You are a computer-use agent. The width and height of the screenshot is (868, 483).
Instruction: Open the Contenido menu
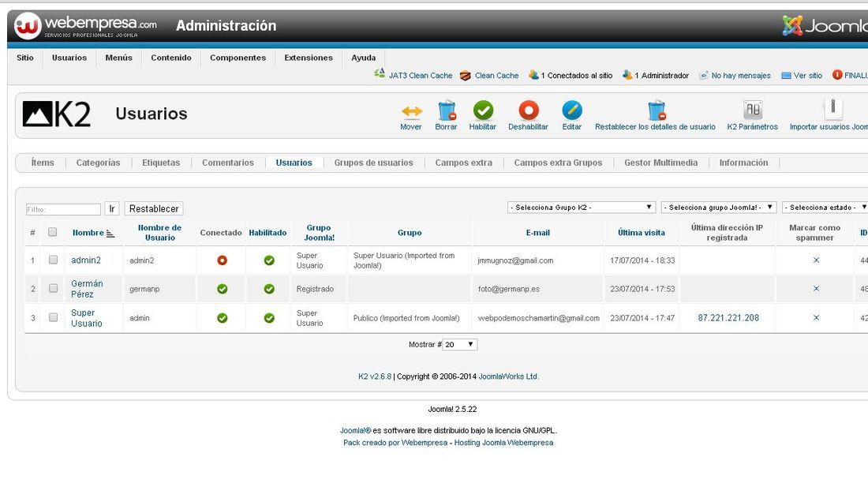(x=171, y=58)
